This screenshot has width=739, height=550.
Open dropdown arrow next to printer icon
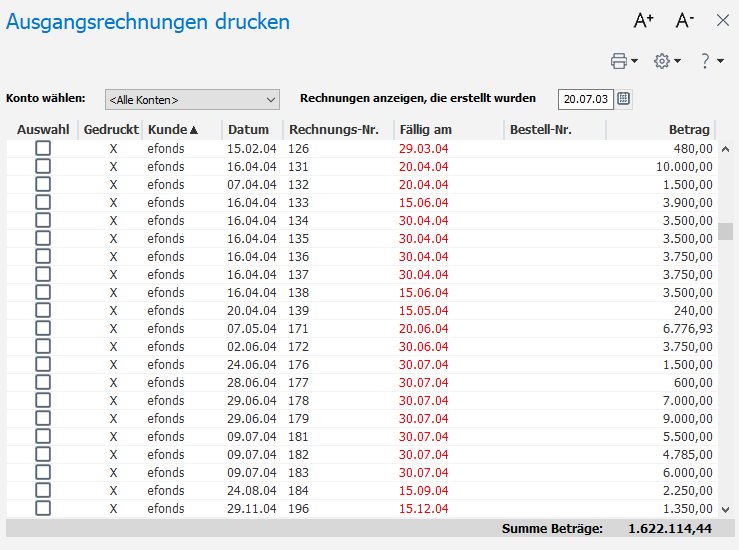635,62
